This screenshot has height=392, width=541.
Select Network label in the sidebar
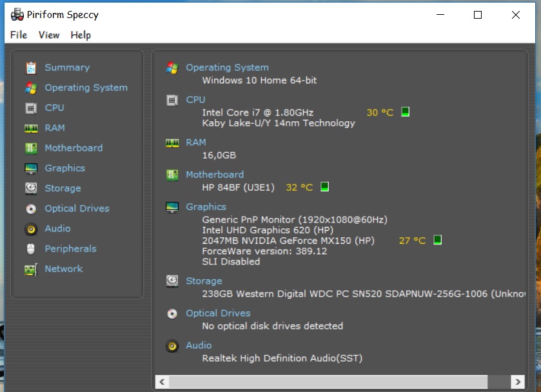click(64, 269)
